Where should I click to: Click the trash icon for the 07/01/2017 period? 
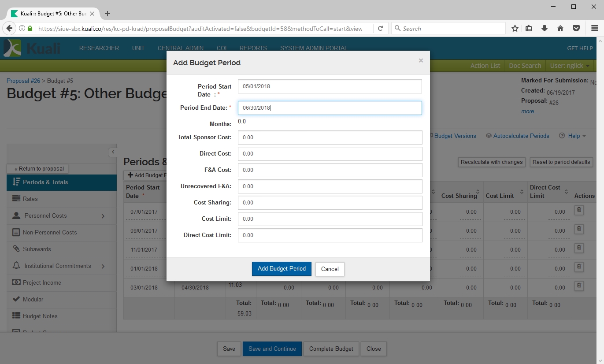click(x=579, y=210)
